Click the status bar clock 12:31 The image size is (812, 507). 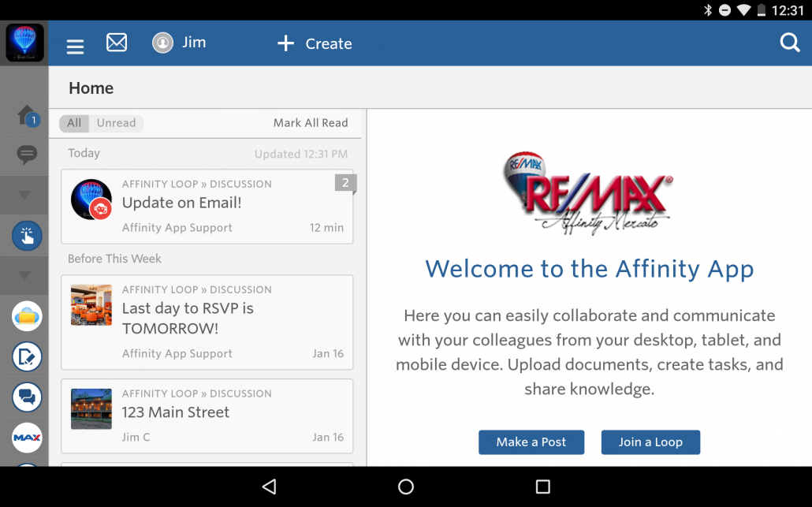(x=788, y=10)
